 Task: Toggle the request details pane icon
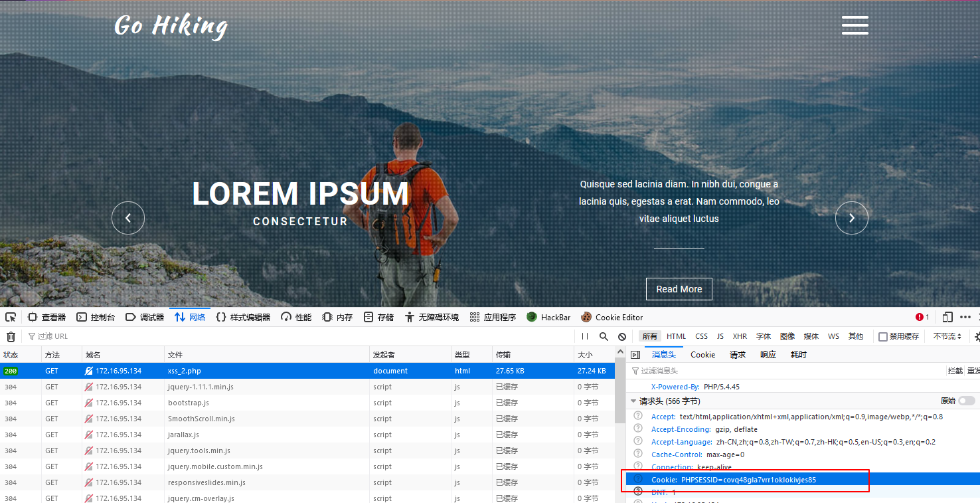[635, 355]
